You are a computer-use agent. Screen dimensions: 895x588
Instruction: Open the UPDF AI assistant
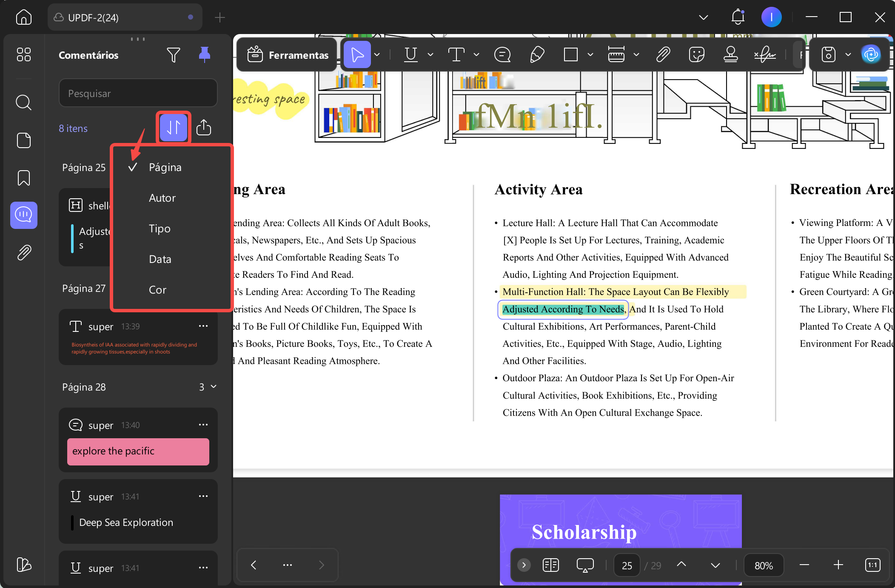[871, 54]
